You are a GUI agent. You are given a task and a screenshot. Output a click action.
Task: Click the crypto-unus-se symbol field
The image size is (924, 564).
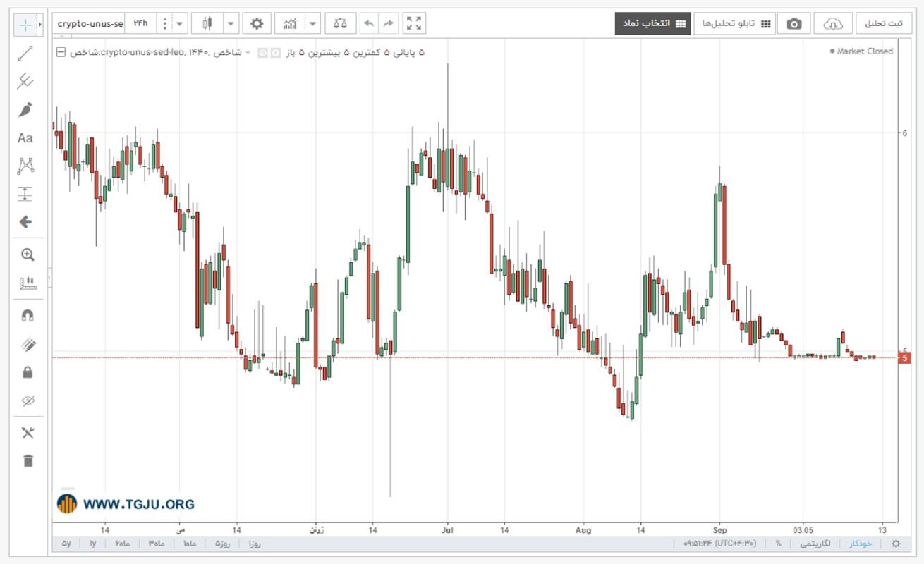[90, 24]
